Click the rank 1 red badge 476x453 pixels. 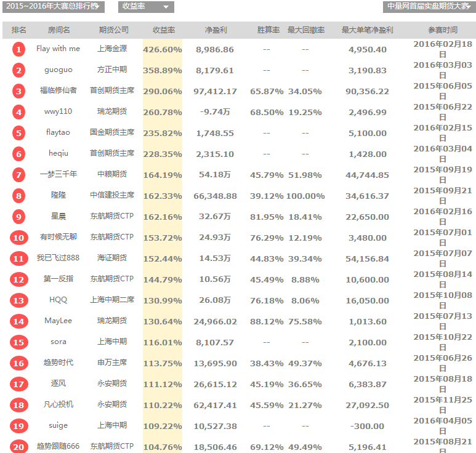pyautogui.click(x=18, y=49)
